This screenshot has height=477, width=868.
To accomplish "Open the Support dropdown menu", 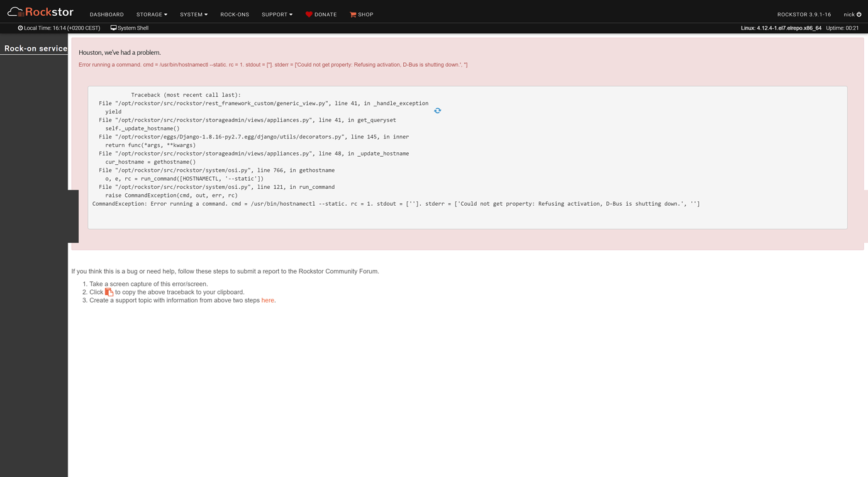I will point(277,14).
